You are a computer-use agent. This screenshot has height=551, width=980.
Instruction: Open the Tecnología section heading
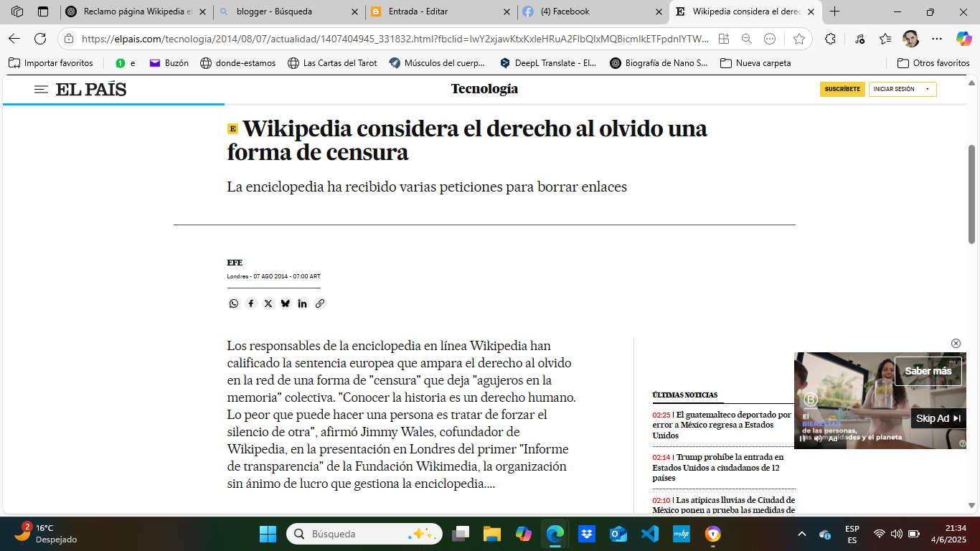484,89
